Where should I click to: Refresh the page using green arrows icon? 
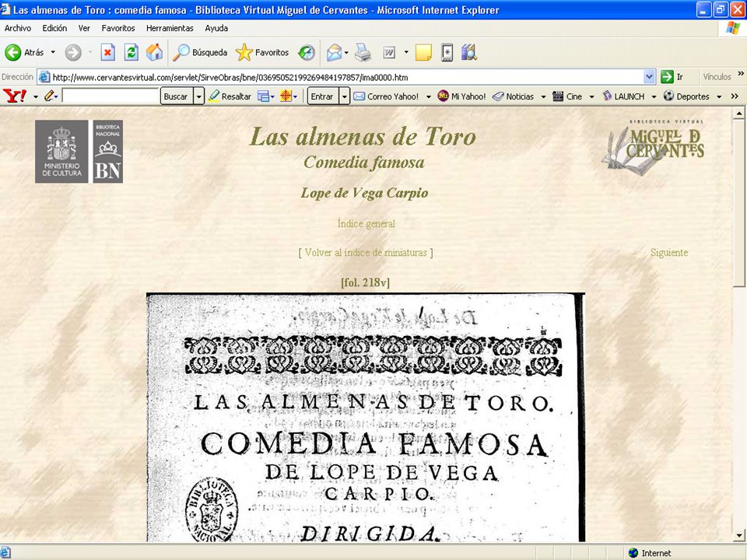(131, 52)
